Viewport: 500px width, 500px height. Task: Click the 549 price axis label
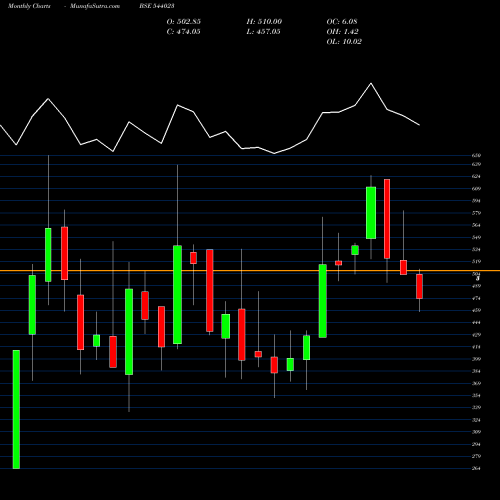click(x=476, y=237)
